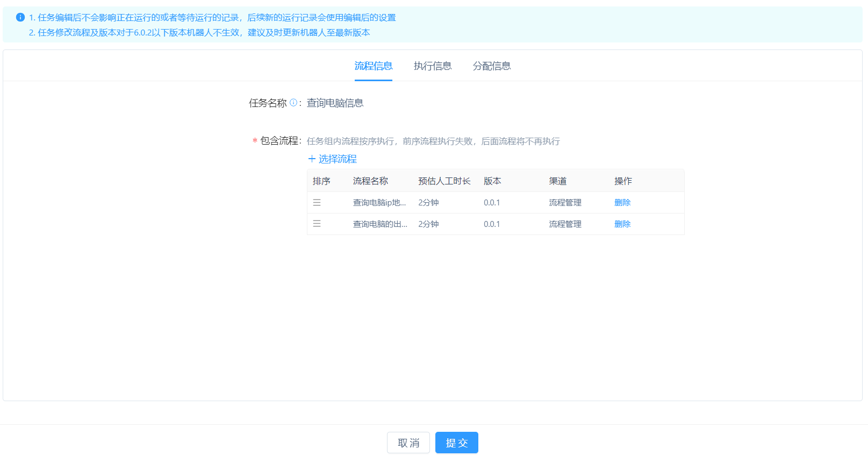This screenshot has height=456, width=868.
Task: Remove the 查询电脑的出... process row
Action: pyautogui.click(x=622, y=224)
